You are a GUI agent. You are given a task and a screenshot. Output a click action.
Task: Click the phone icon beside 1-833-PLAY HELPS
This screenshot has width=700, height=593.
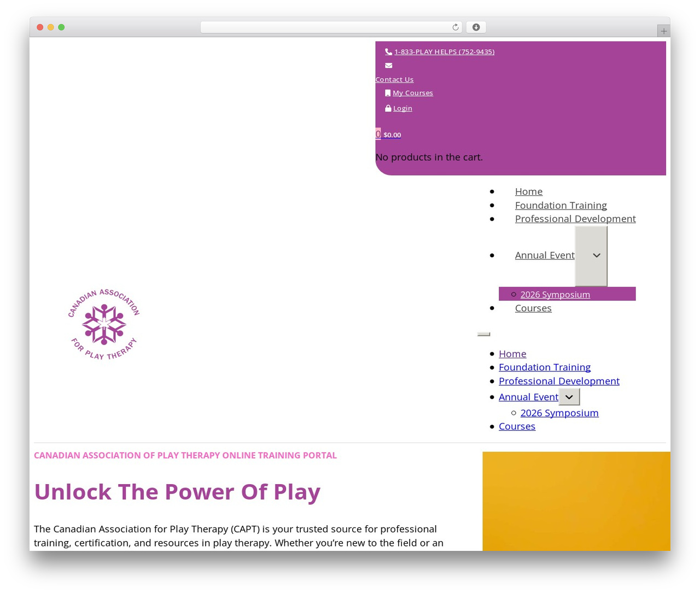click(388, 52)
